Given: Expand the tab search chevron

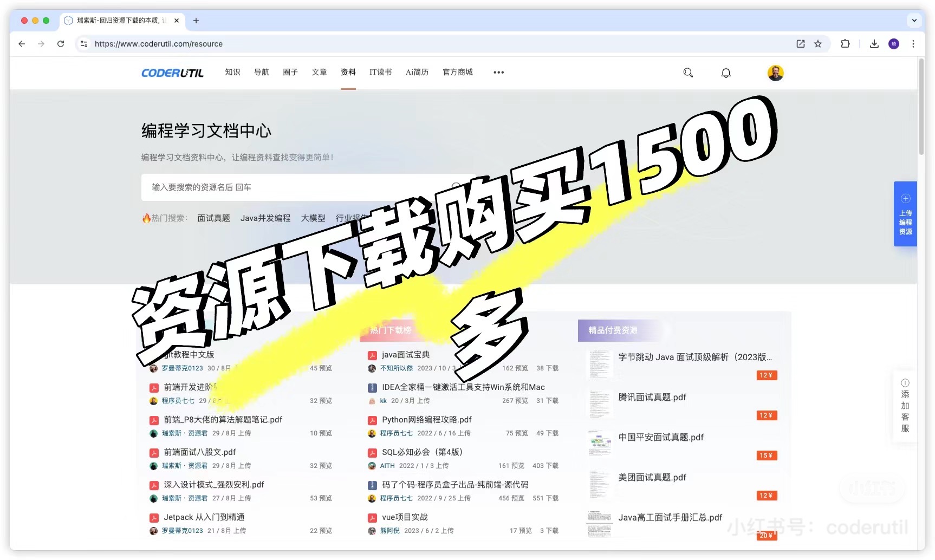Looking at the screenshot, I should coord(914,21).
